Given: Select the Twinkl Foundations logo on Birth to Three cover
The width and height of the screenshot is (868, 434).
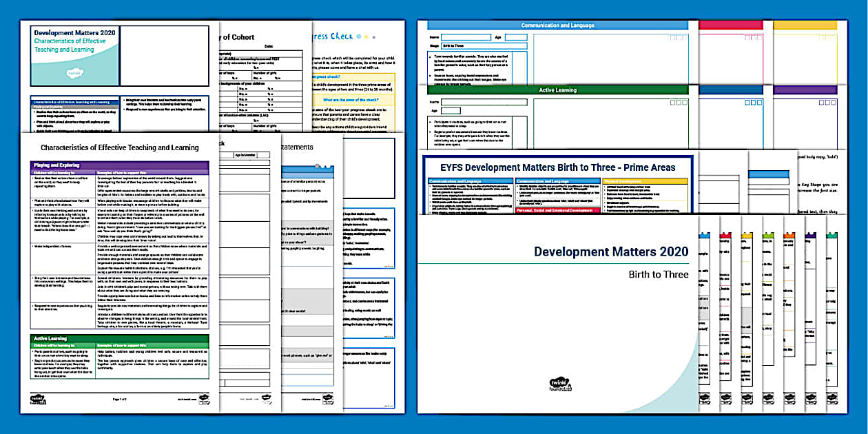Looking at the screenshot, I should (559, 384).
